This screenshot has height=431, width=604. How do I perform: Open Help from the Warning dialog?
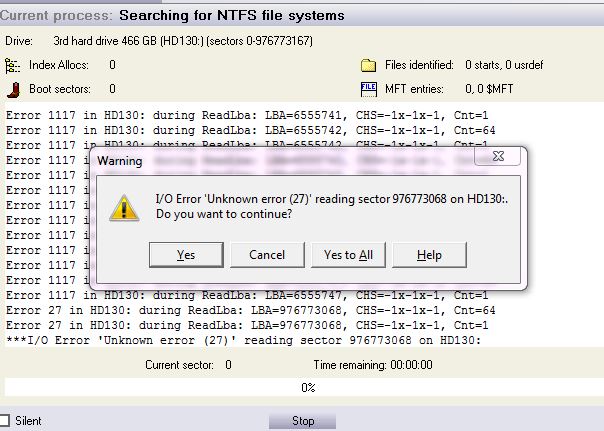429,255
